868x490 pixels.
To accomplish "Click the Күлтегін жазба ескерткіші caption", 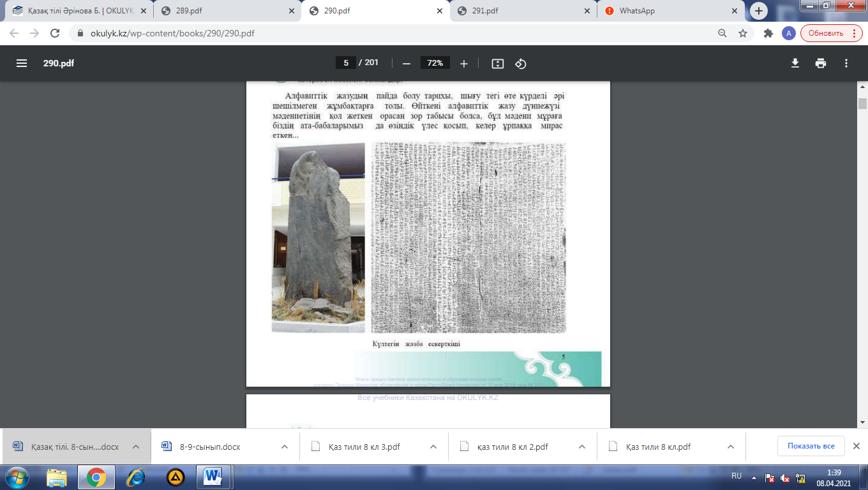I will (416, 345).
